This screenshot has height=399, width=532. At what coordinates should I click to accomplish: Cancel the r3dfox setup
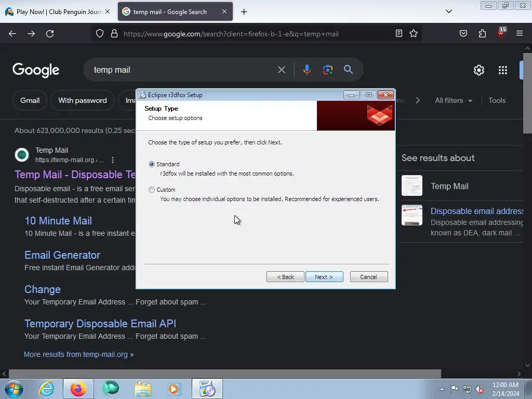pyautogui.click(x=369, y=277)
